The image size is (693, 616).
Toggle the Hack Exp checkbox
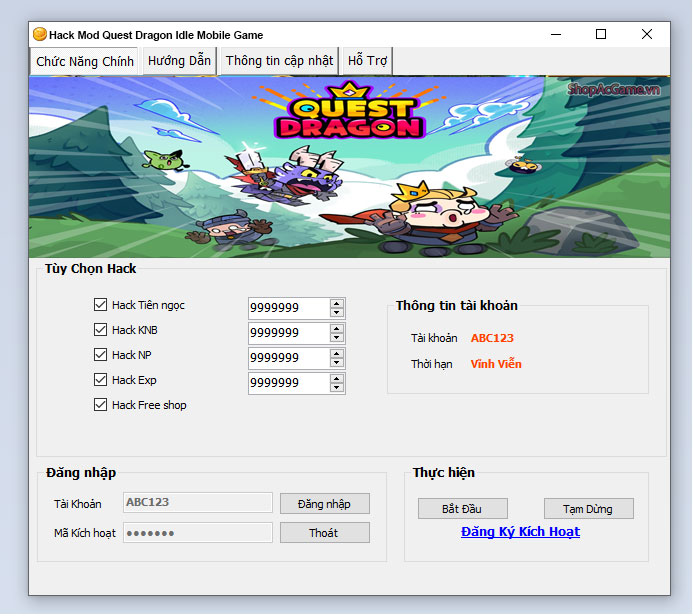click(x=100, y=380)
